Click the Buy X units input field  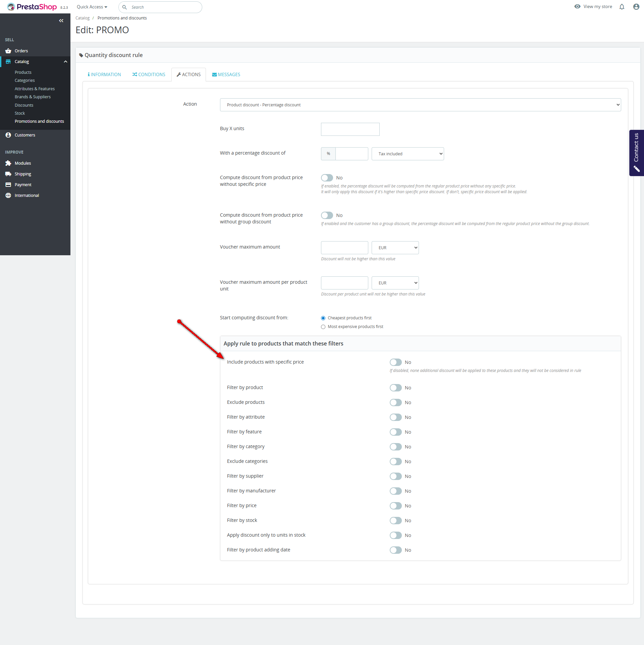tap(350, 129)
